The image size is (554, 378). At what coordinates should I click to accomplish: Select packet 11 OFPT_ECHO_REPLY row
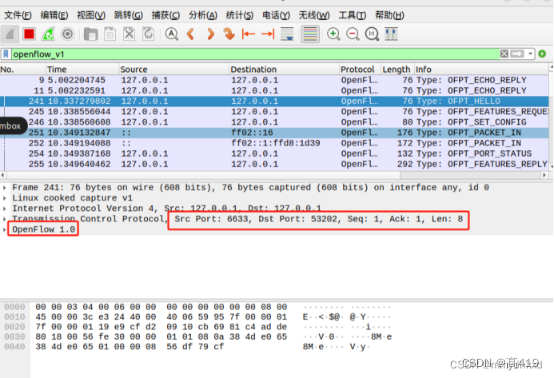[275, 91]
